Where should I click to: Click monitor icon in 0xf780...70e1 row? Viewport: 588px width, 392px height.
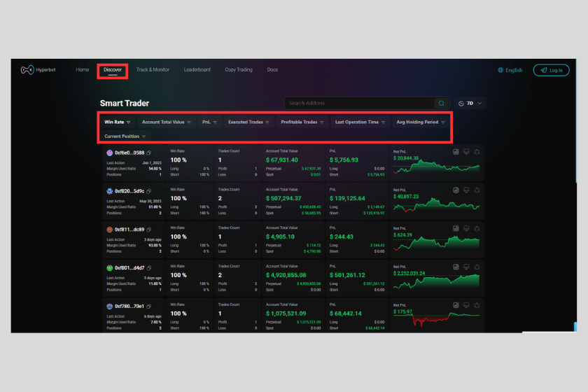click(466, 305)
